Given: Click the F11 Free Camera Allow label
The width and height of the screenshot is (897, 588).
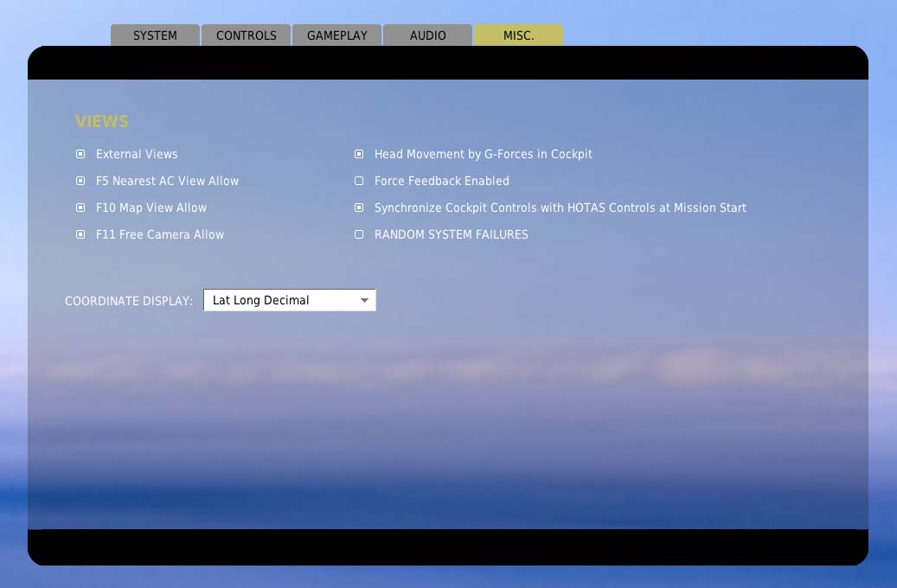Looking at the screenshot, I should click(160, 234).
